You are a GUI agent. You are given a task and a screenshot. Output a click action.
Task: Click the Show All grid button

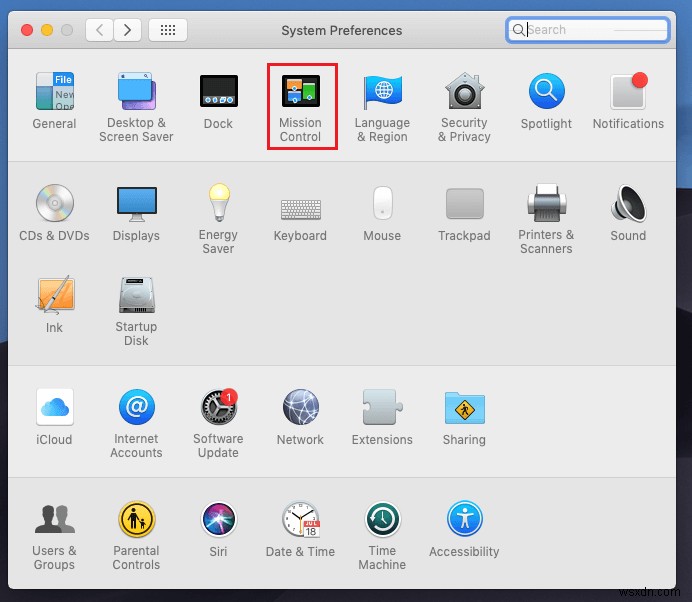[168, 30]
